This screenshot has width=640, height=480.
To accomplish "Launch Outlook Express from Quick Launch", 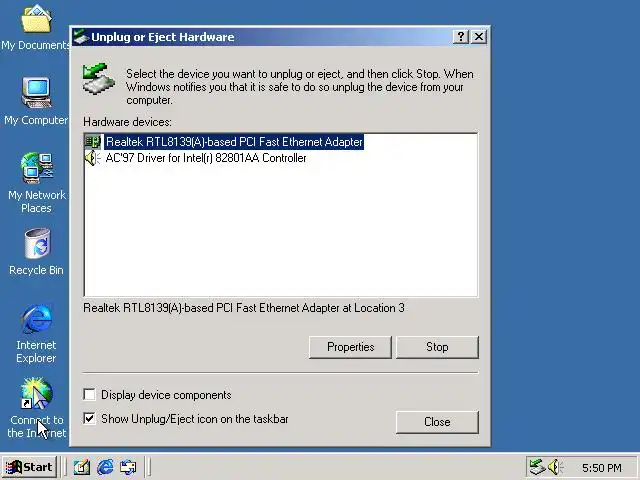I will point(128,467).
